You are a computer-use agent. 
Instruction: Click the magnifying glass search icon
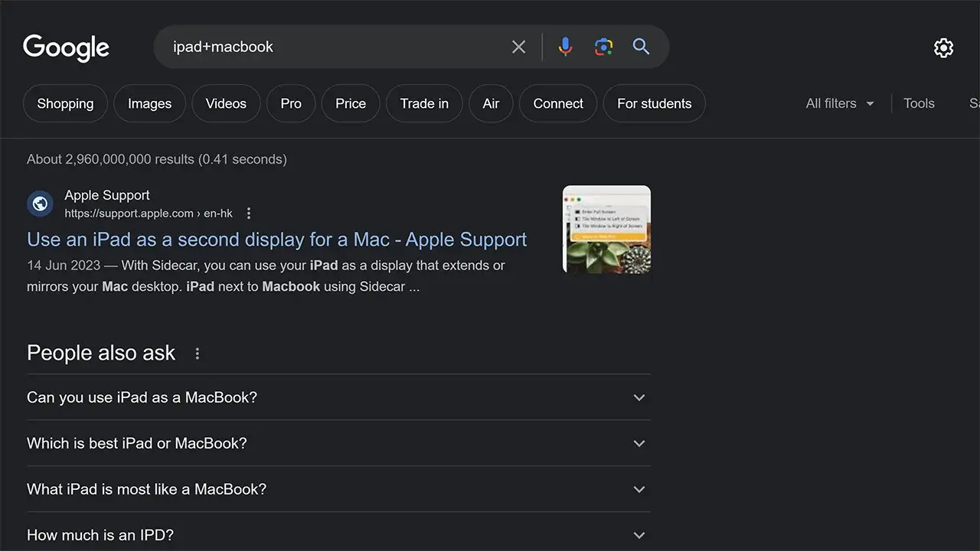tap(641, 47)
